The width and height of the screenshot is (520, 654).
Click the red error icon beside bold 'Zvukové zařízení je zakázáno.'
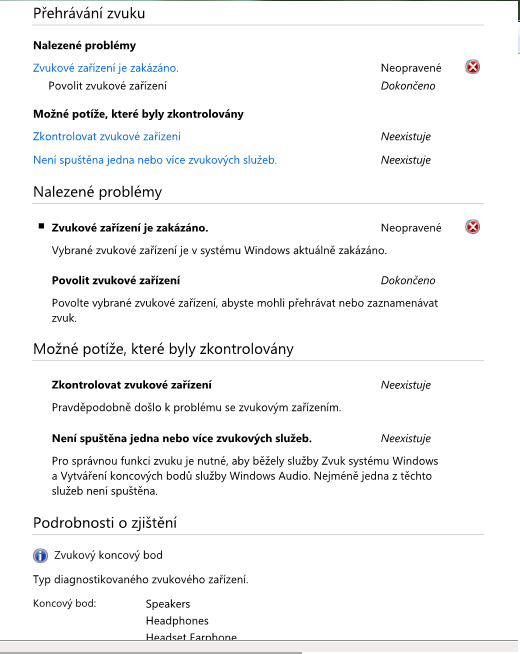[x=472, y=227]
